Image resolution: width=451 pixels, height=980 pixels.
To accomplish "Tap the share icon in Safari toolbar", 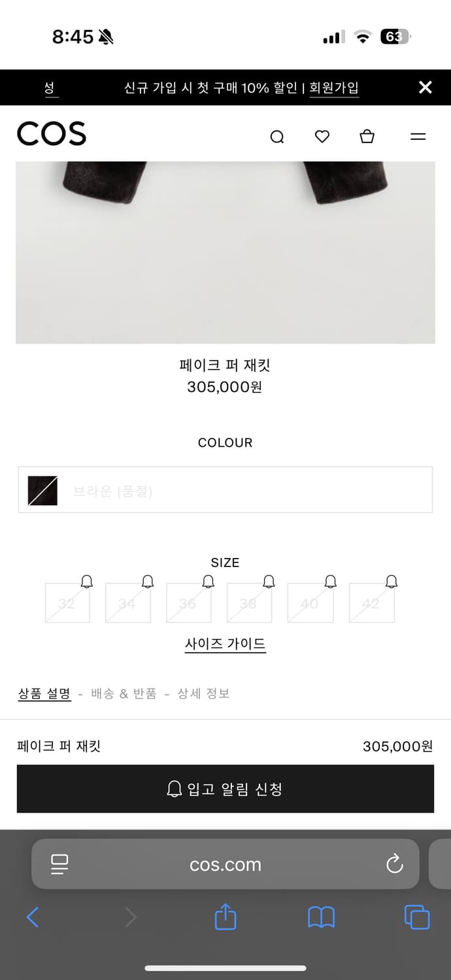I will pos(225,917).
